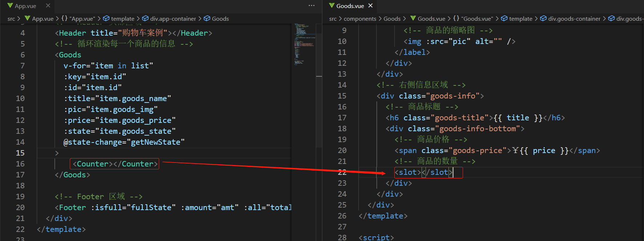Click '@state-change="getNewState"' line
This screenshot has height=241, width=644.
124,142
